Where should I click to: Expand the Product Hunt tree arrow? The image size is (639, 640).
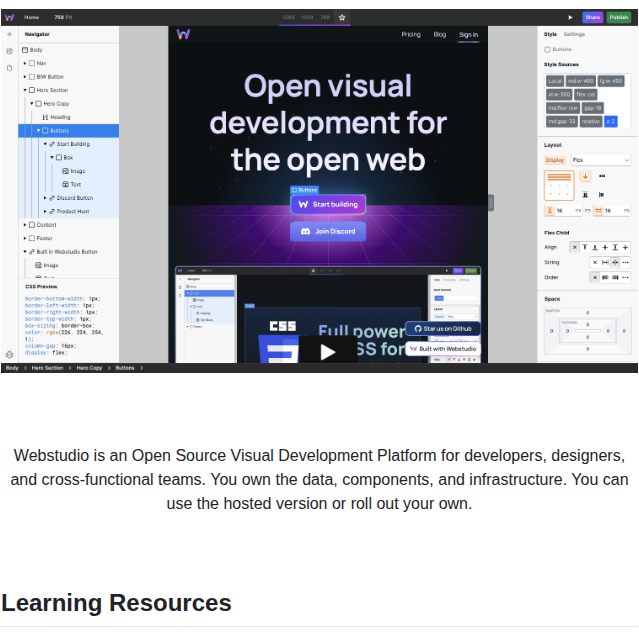point(45,211)
